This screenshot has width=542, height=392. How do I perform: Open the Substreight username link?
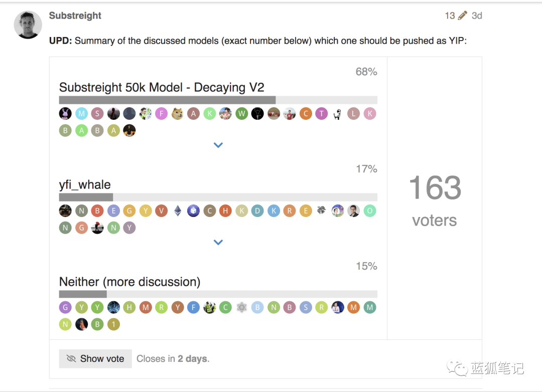pos(75,16)
